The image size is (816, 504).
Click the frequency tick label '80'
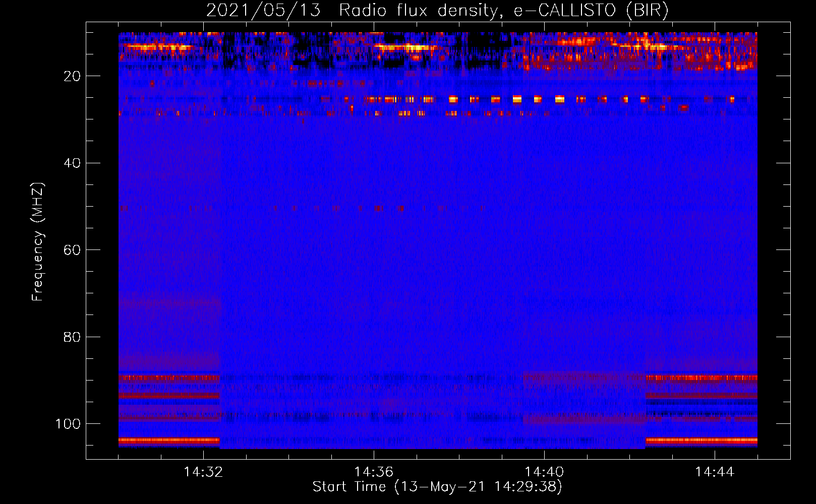(72, 337)
